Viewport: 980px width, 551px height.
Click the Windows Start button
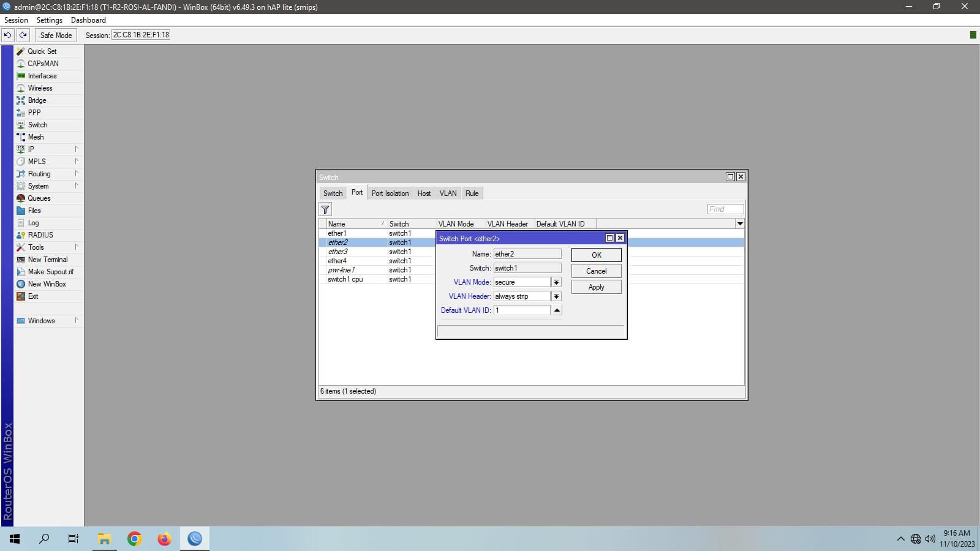pyautogui.click(x=15, y=539)
